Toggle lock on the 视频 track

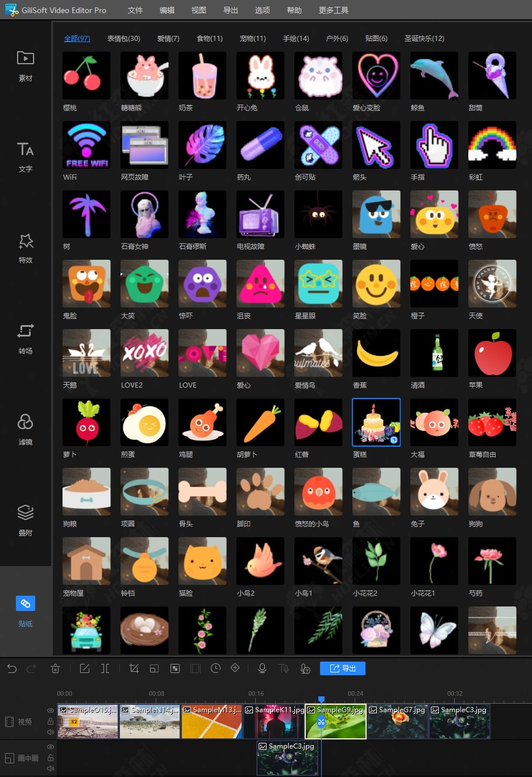pyautogui.click(x=51, y=721)
